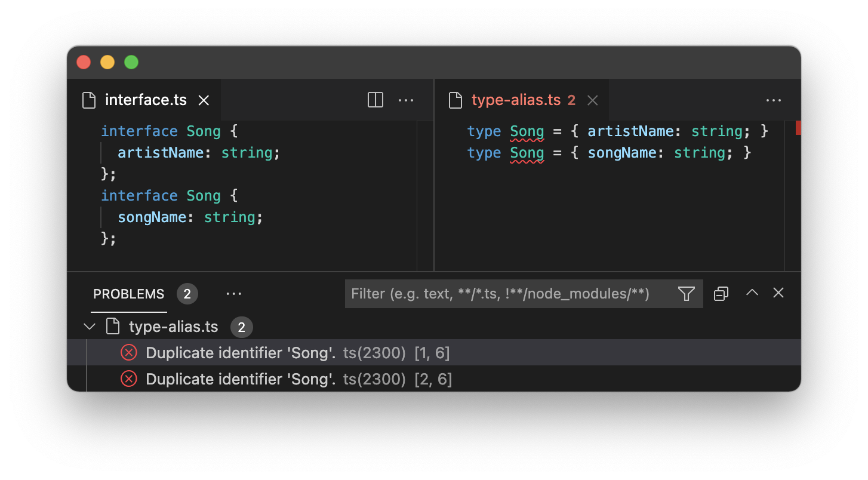
Task: Open more actions in the type-alias.ts editor group
Action: point(774,100)
